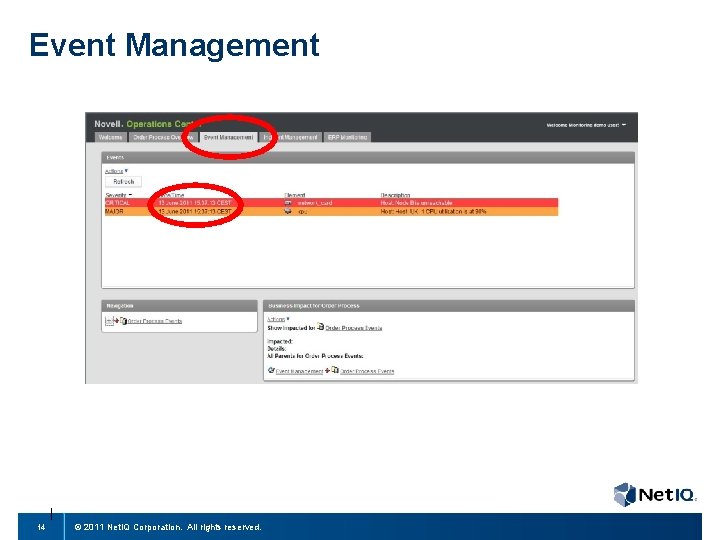Open the welcome user dropdown menu
The image size is (720, 540).
(586, 125)
